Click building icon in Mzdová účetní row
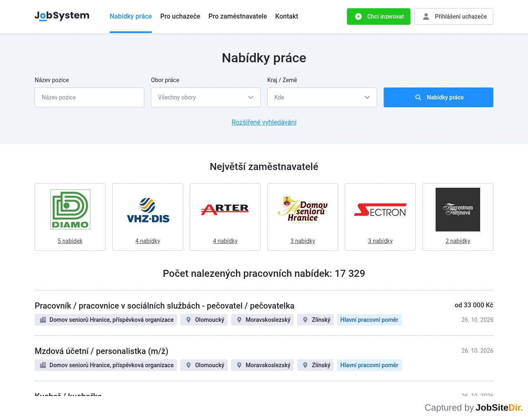The height and width of the screenshot is (420, 528). (43, 365)
